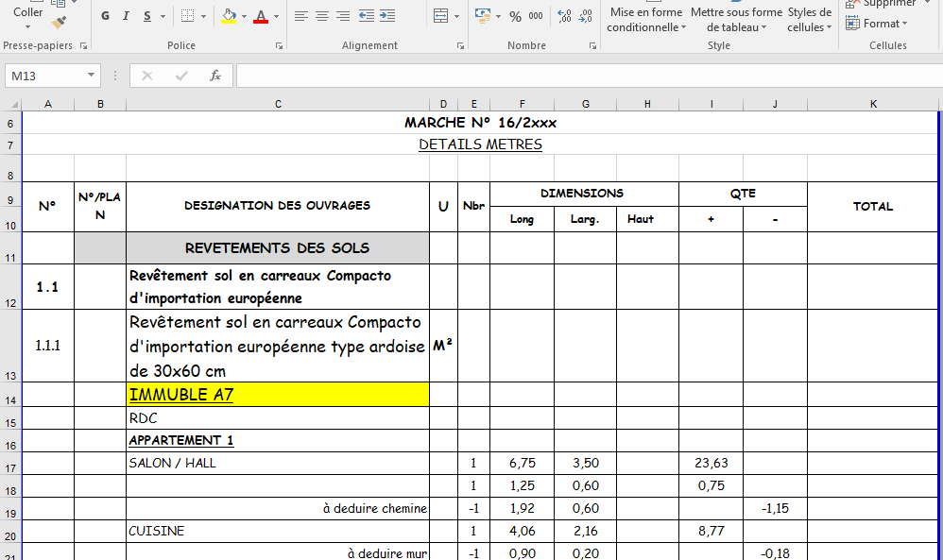Toggle underline (S) formatting
The height and width of the screenshot is (560, 943).
click(x=147, y=16)
